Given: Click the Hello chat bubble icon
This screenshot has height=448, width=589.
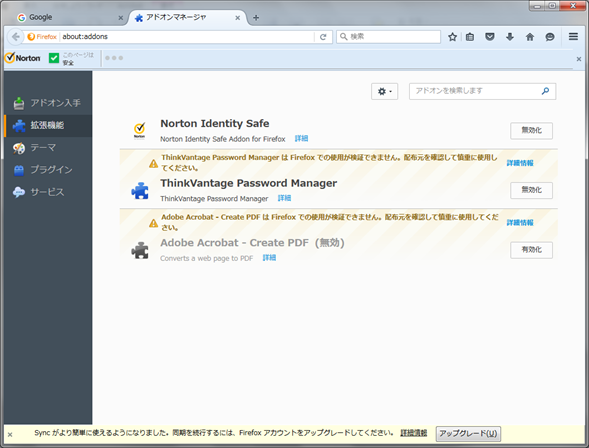Looking at the screenshot, I should point(550,37).
